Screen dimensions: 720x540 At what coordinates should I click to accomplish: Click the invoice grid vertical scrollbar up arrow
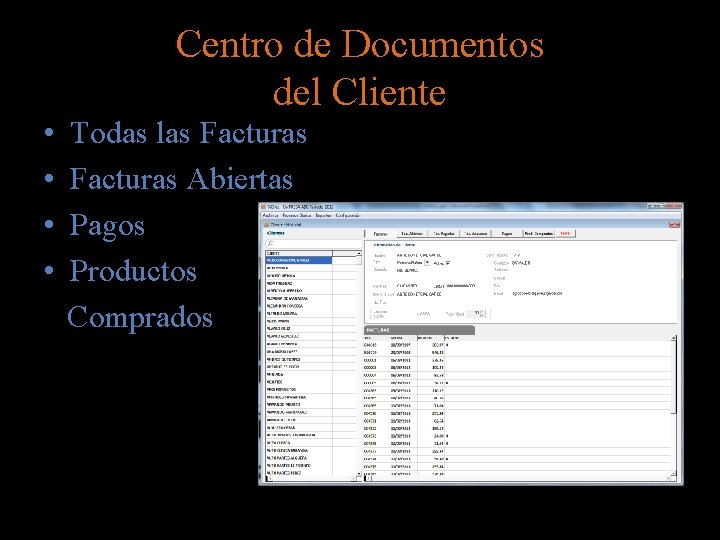pyautogui.click(x=674, y=338)
